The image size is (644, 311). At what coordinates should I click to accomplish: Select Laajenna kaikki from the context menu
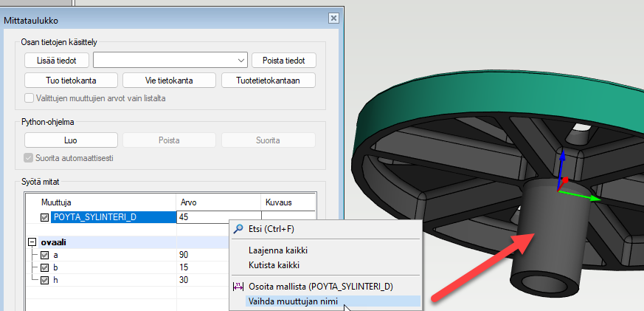click(x=277, y=250)
